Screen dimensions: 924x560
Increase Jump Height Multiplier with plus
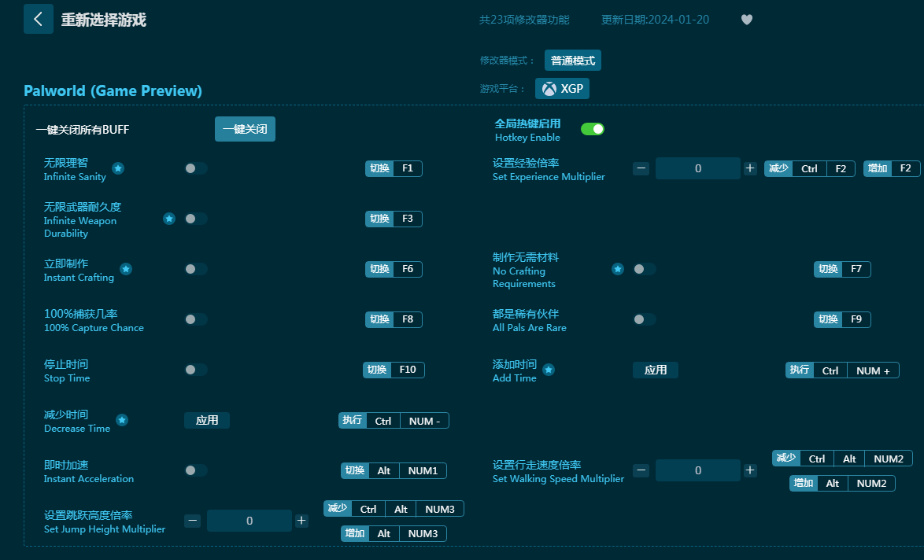coord(301,521)
